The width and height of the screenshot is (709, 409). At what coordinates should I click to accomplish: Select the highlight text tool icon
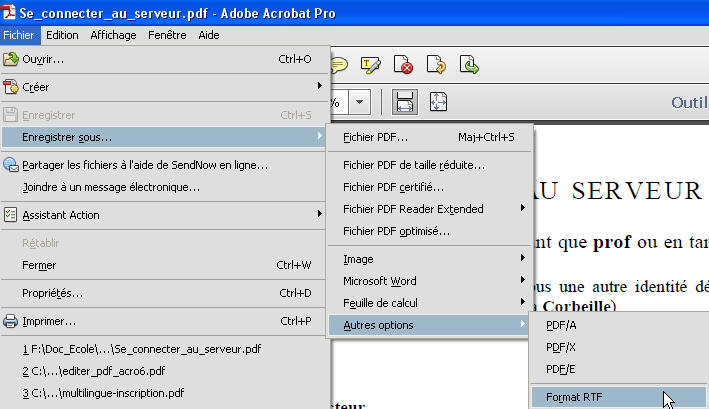(x=370, y=65)
